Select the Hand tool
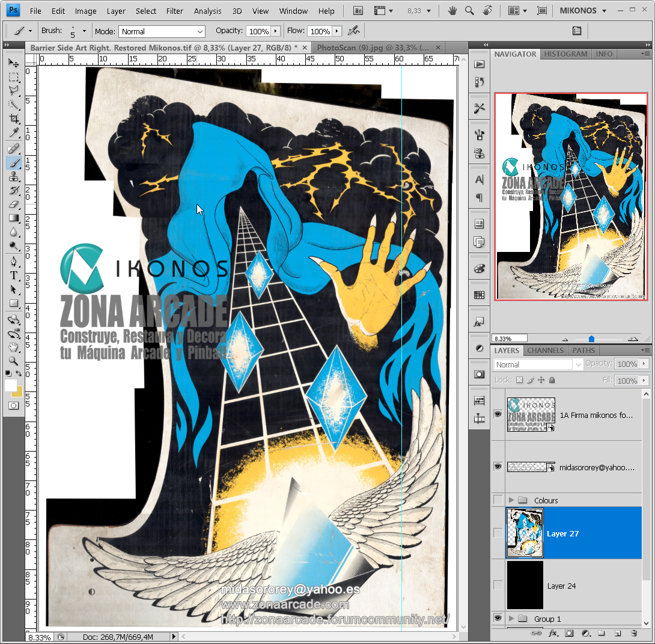The height and width of the screenshot is (644, 655). point(14,347)
